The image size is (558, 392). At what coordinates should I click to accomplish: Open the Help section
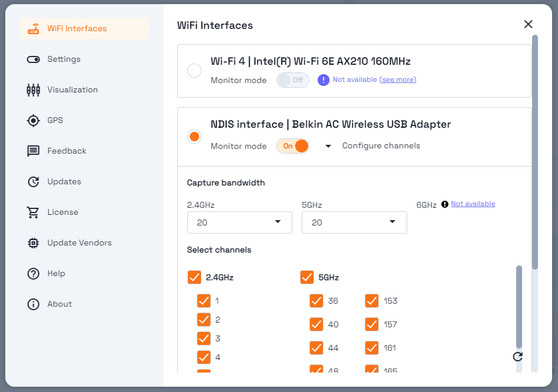pos(84,273)
